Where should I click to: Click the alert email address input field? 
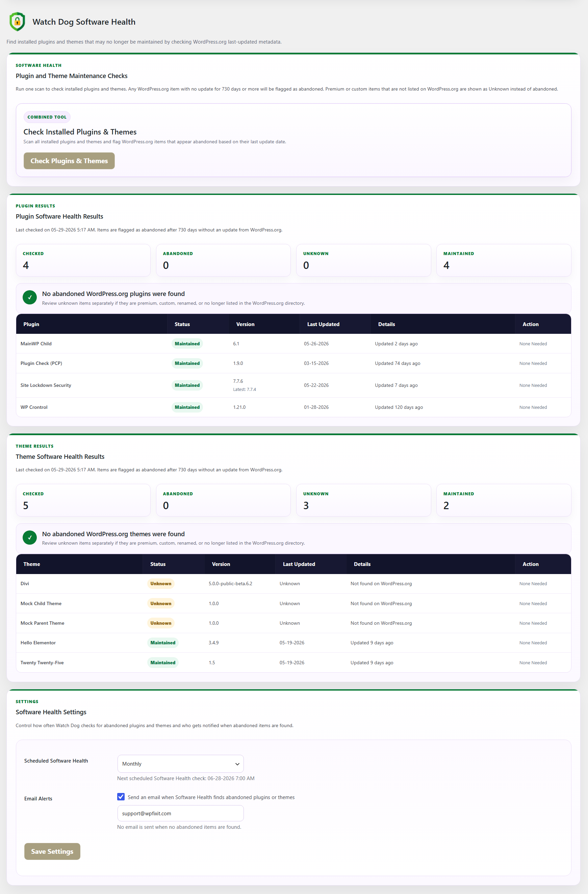click(x=181, y=813)
